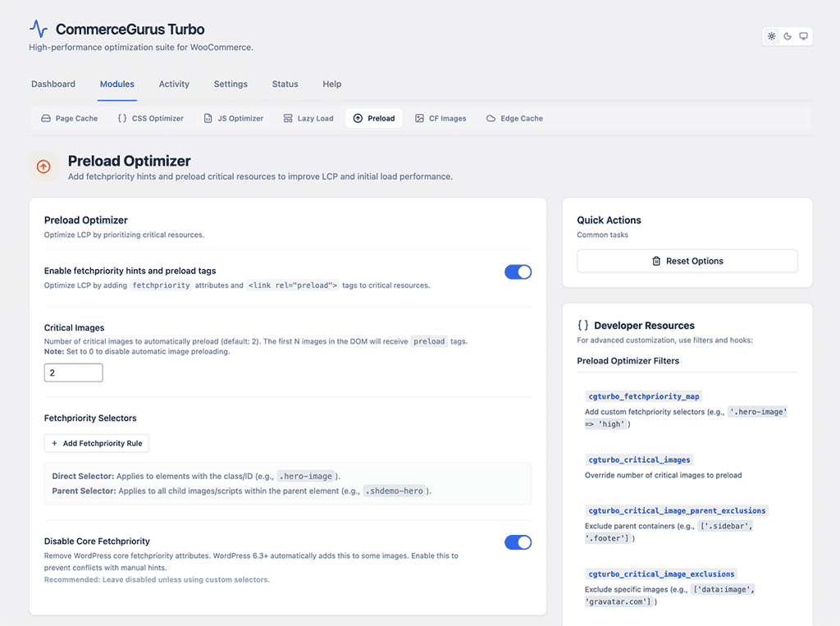Switch to Edge Cache module

click(514, 118)
